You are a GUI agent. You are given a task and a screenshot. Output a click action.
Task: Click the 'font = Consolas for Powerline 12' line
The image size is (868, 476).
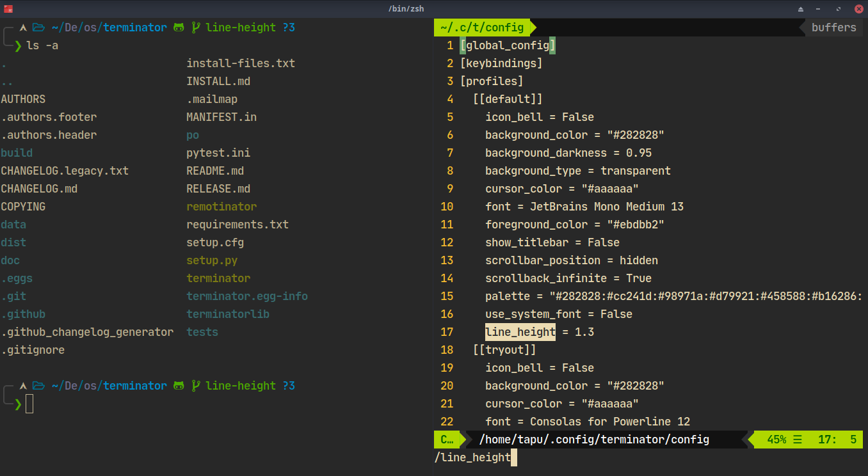click(588, 422)
